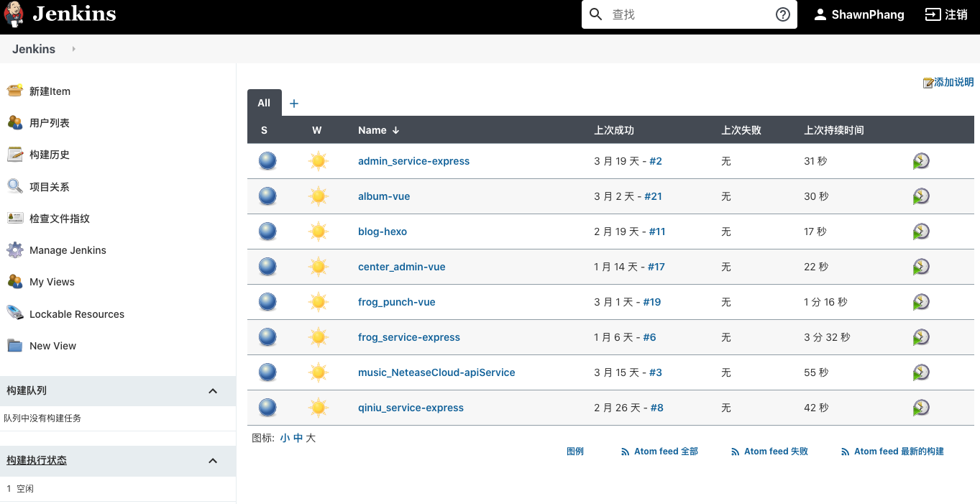Click the 新建Item icon in sidebar

(x=15, y=91)
